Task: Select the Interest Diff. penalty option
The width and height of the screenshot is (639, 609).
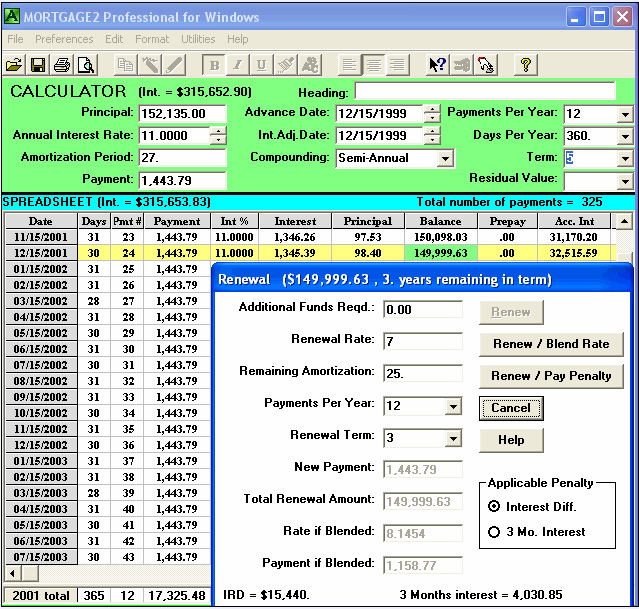Action: 494,506
